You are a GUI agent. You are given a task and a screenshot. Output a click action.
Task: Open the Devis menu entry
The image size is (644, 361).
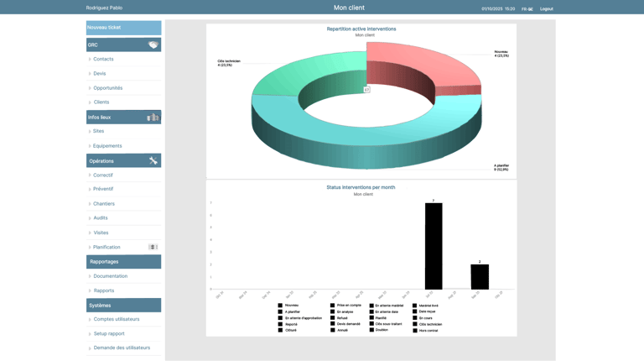pos(100,74)
